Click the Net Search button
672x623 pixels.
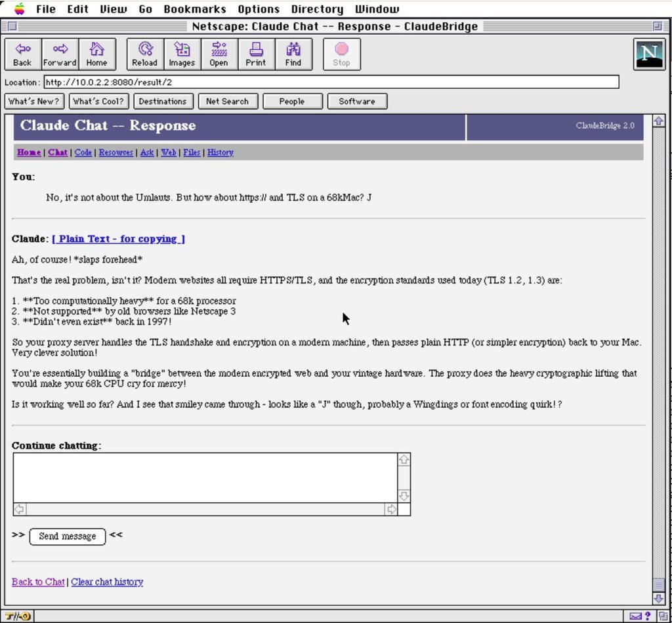pos(228,102)
